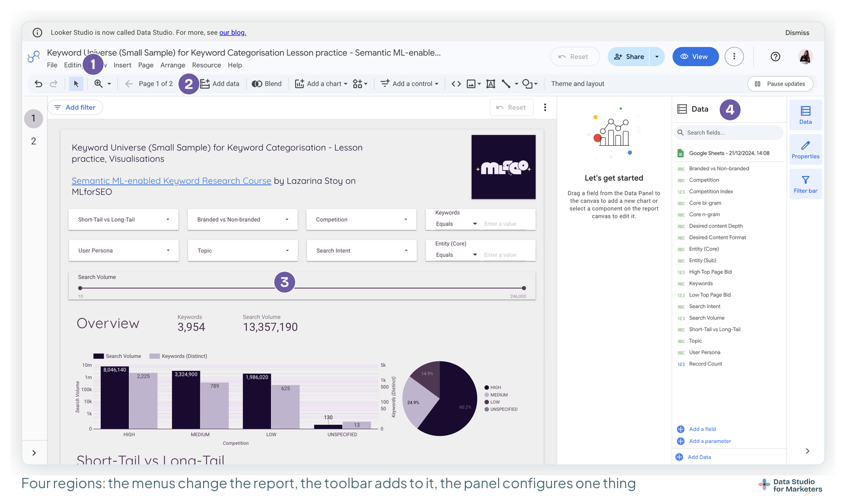The image size is (846, 504).
Task: Open Semantic ML-enabled Keyword Research Course link
Action: (x=171, y=181)
